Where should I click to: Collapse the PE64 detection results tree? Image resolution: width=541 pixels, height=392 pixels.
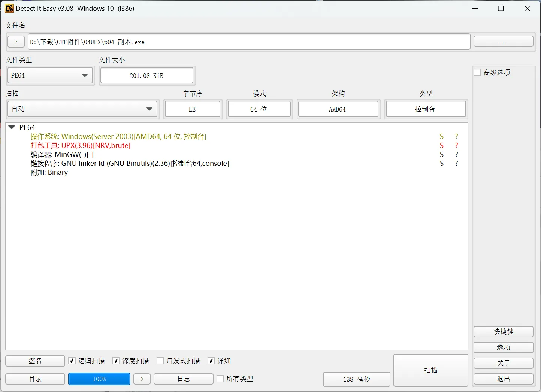tap(11, 127)
